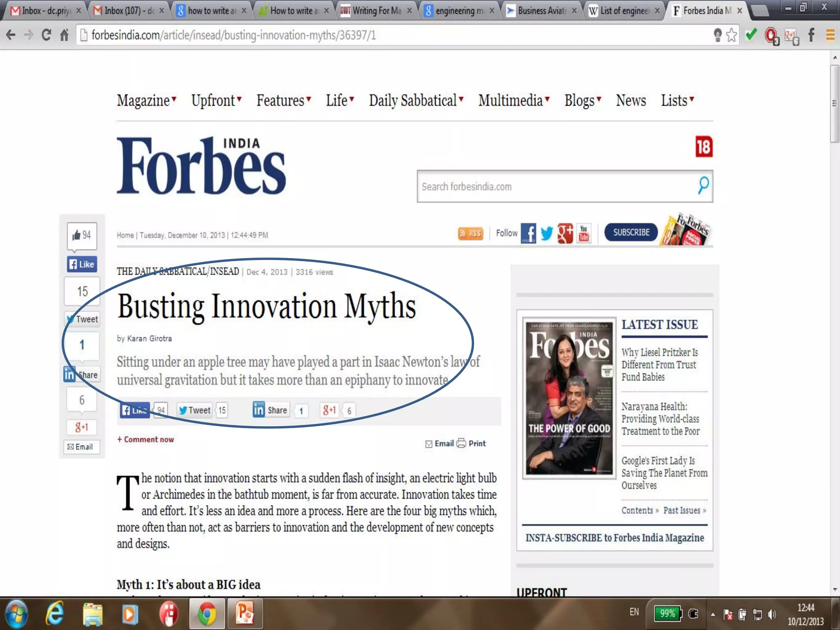Click the magnifier search icon
The image size is (840, 630).
point(703,186)
